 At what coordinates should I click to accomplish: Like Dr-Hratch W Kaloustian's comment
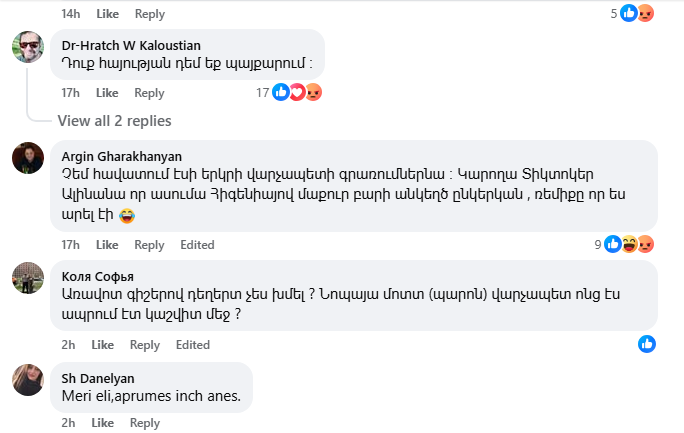(107, 93)
